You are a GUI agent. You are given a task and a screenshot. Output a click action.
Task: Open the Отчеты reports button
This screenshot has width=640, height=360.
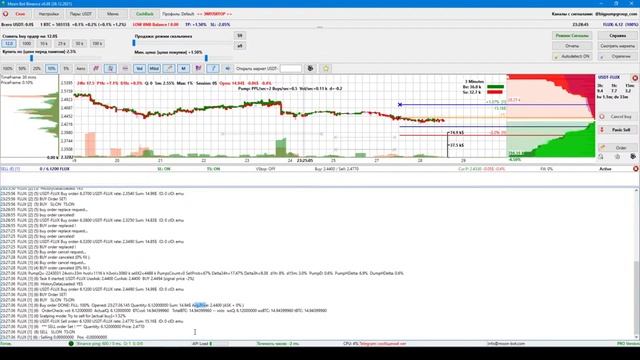click(572, 46)
